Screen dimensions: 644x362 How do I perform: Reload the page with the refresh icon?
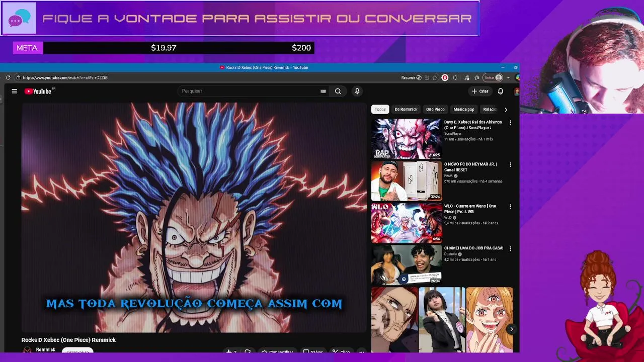[x=8, y=77]
